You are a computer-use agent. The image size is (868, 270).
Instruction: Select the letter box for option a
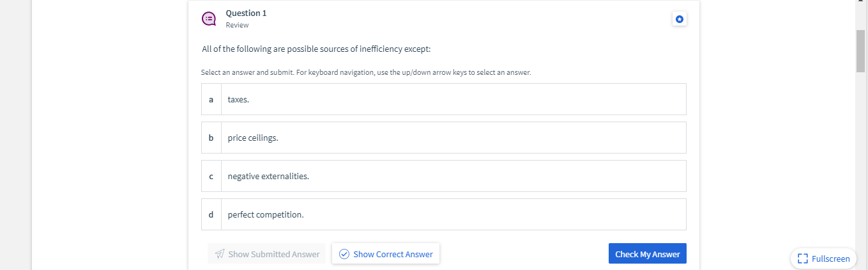pyautogui.click(x=211, y=99)
